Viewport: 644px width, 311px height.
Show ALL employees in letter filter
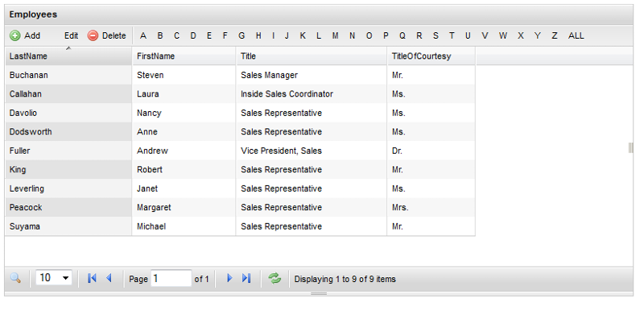[576, 35]
